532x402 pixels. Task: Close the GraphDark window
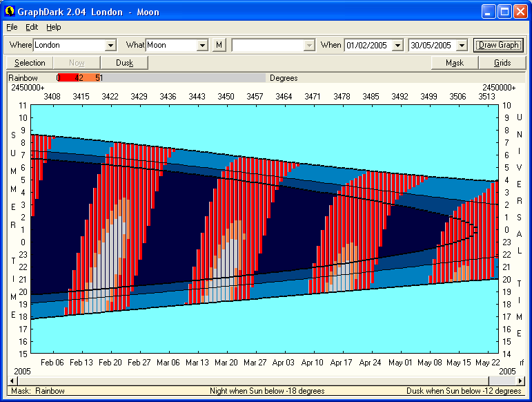pos(520,12)
